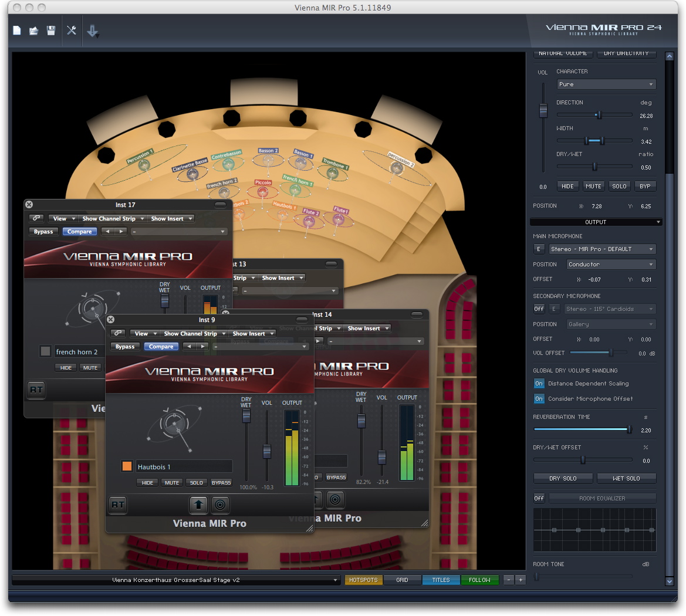Toggle the Secondary Microphone Off button
The image size is (686, 616).
pos(539,309)
